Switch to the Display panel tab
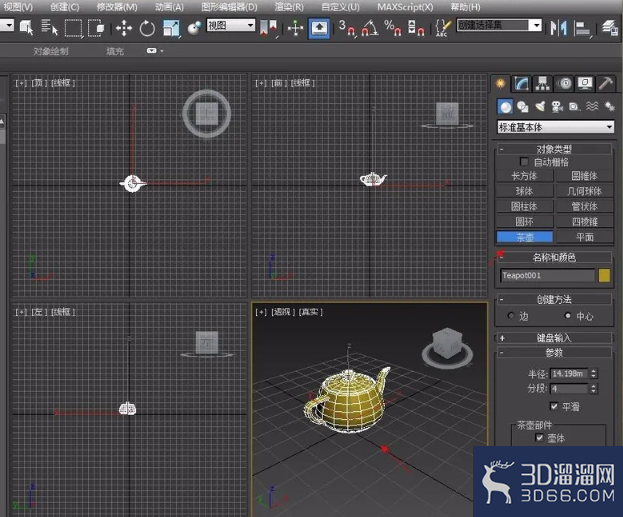Image resolution: width=623 pixels, height=517 pixels. pyautogui.click(x=585, y=83)
